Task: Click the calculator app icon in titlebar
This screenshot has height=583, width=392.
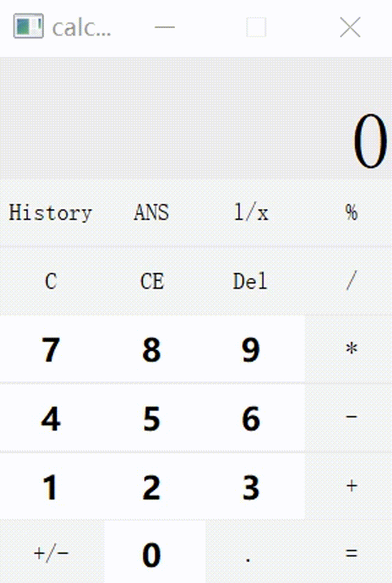Action: click(x=28, y=27)
